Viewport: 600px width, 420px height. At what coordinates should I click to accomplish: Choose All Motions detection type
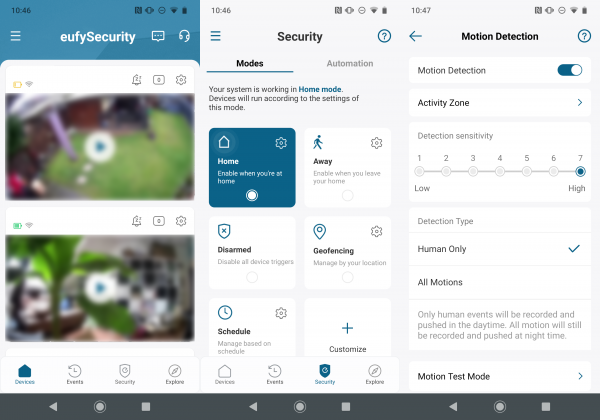pos(500,282)
